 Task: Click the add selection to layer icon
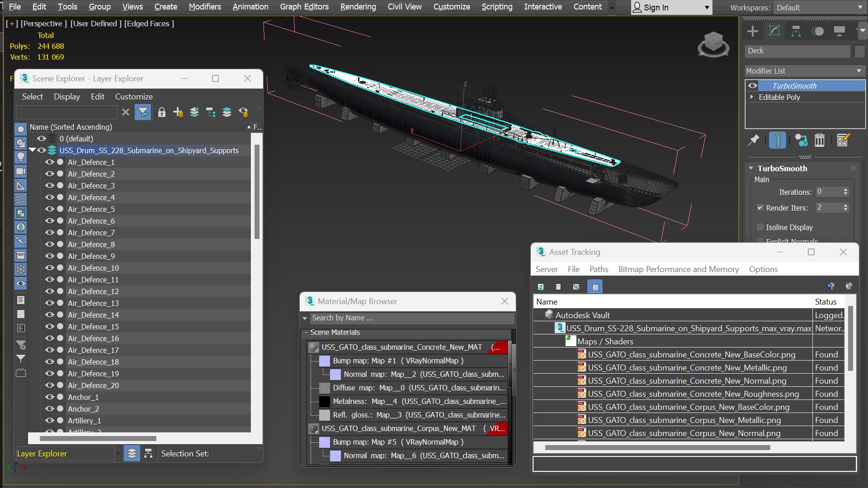click(194, 112)
